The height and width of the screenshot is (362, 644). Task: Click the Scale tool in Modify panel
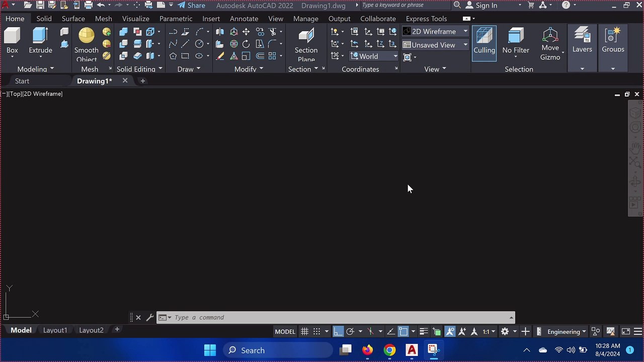point(246,56)
